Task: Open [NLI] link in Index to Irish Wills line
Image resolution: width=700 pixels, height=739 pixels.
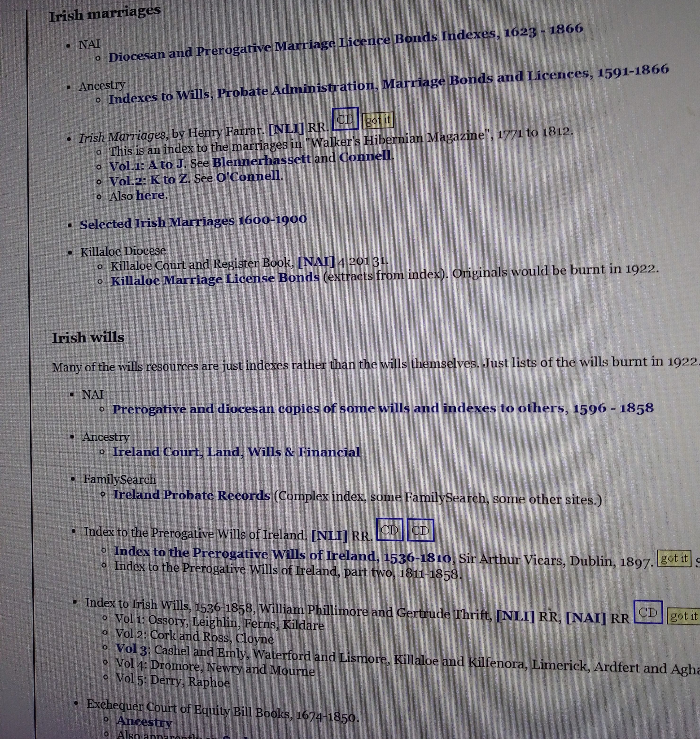Action: [515, 616]
